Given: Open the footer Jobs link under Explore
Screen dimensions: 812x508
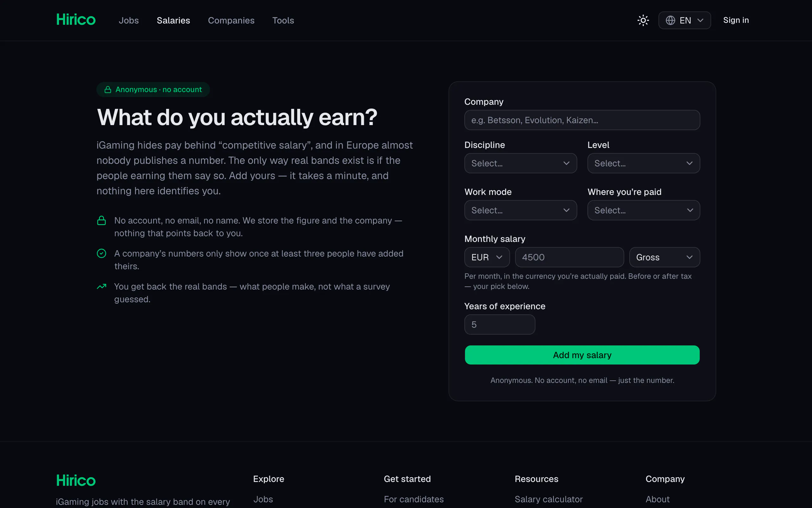Looking at the screenshot, I should (263, 499).
